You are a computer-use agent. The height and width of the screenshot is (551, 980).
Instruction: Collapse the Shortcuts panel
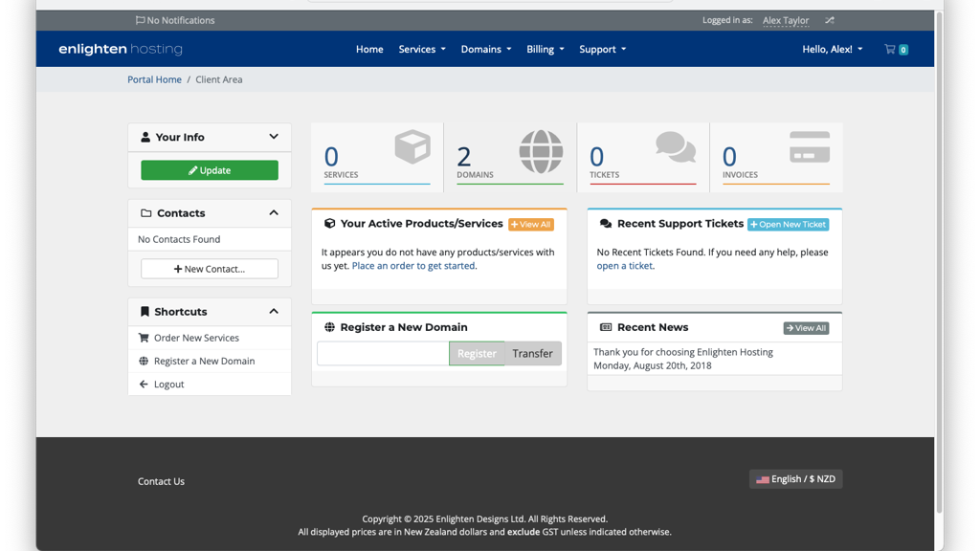point(275,311)
